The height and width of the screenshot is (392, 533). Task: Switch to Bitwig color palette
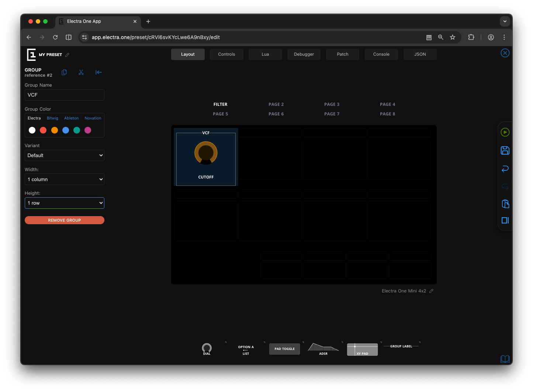(52, 118)
